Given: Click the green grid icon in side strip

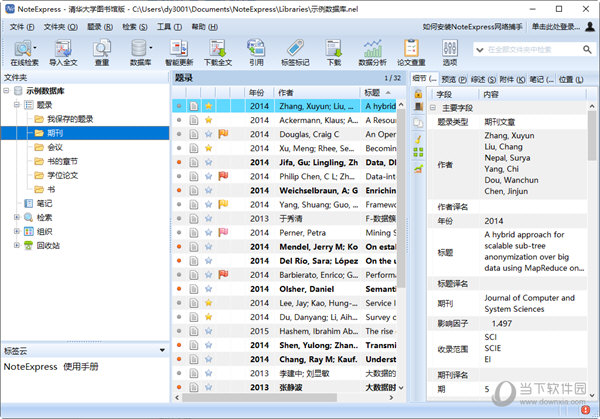Looking at the screenshot, I should pyautogui.click(x=418, y=152).
